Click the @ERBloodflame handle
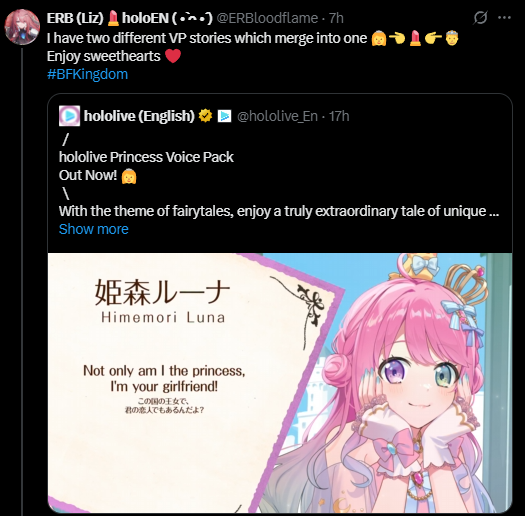 (267, 18)
